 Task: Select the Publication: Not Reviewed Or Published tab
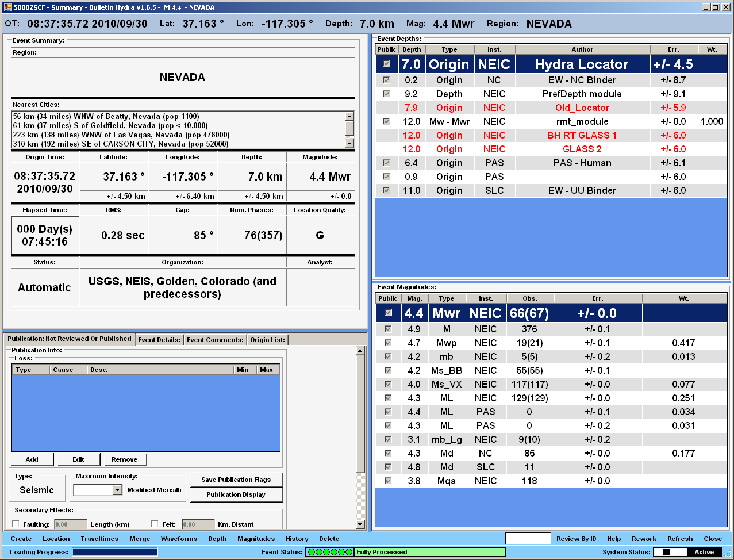click(69, 339)
